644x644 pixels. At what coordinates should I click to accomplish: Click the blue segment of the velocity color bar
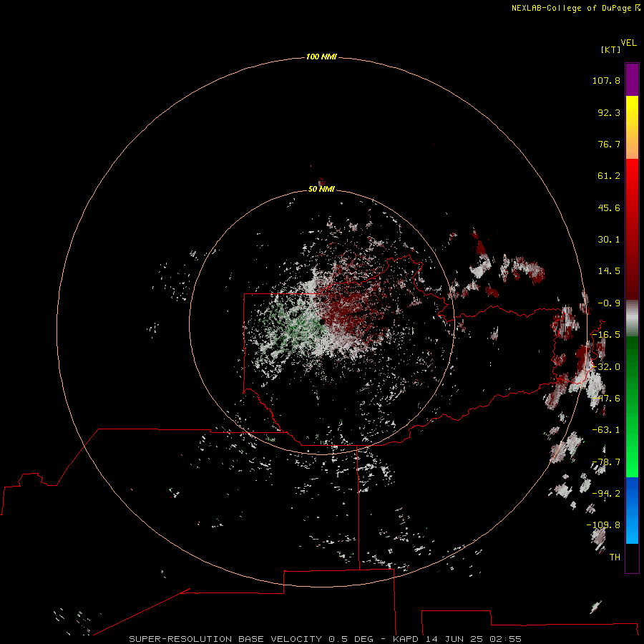632,510
